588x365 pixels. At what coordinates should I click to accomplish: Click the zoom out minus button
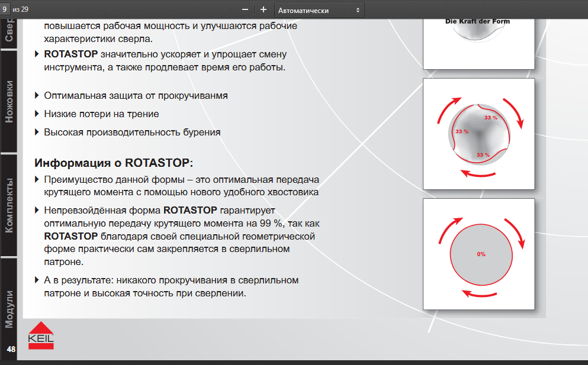pos(245,9)
